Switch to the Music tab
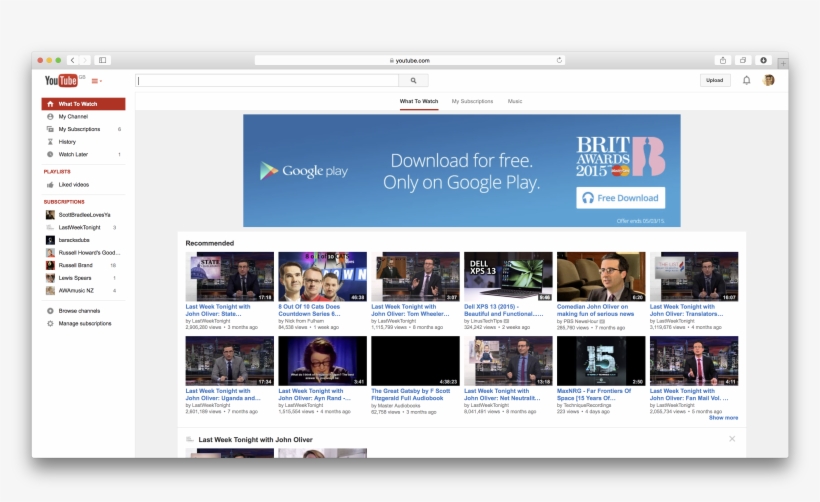 coord(515,101)
